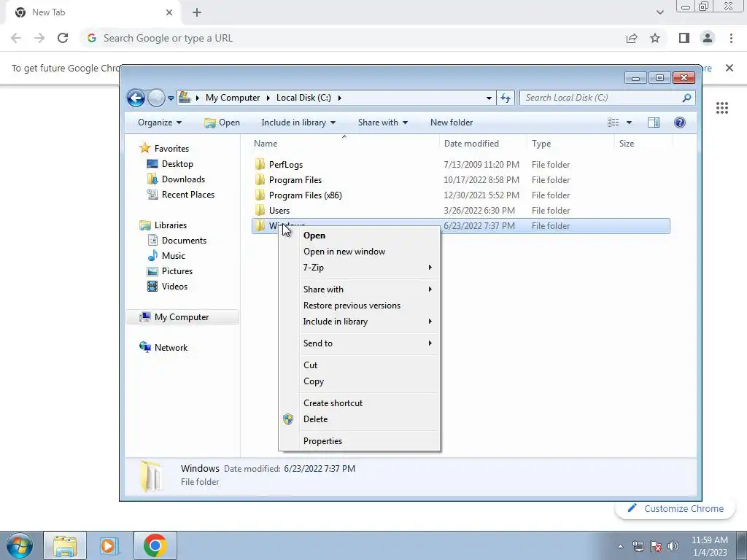This screenshot has width=747, height=560.
Task: Click the Open toolbar button
Action: click(x=222, y=122)
